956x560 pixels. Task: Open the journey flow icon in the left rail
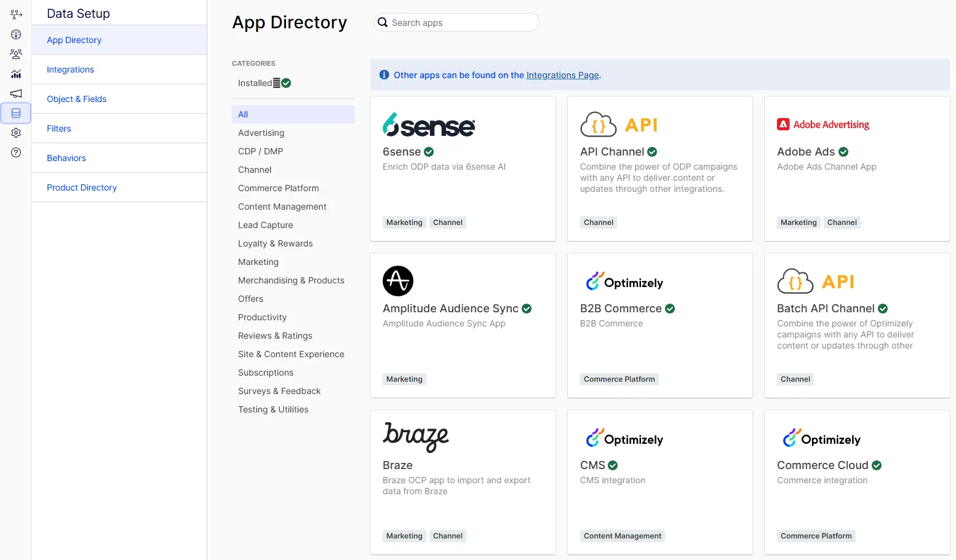pyautogui.click(x=16, y=14)
